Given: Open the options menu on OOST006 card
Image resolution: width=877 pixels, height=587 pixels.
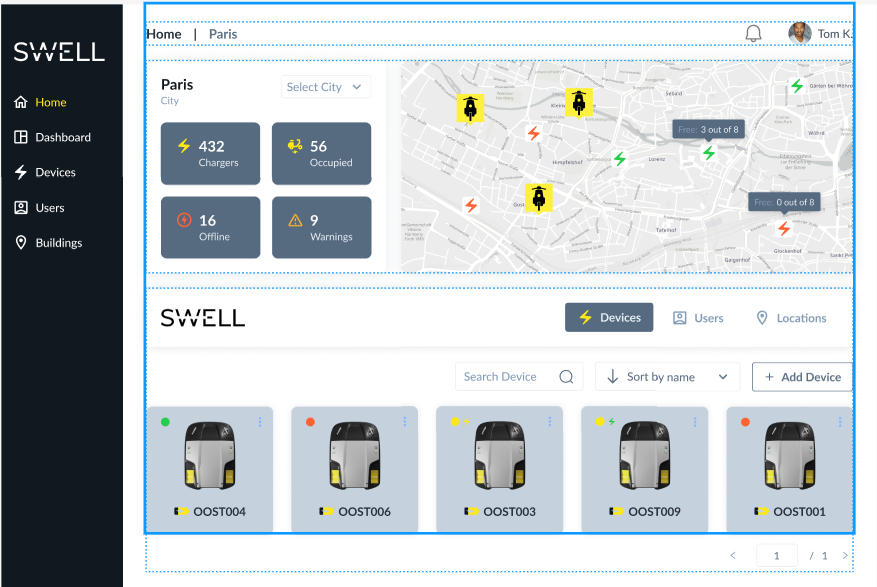Looking at the screenshot, I should (x=405, y=422).
